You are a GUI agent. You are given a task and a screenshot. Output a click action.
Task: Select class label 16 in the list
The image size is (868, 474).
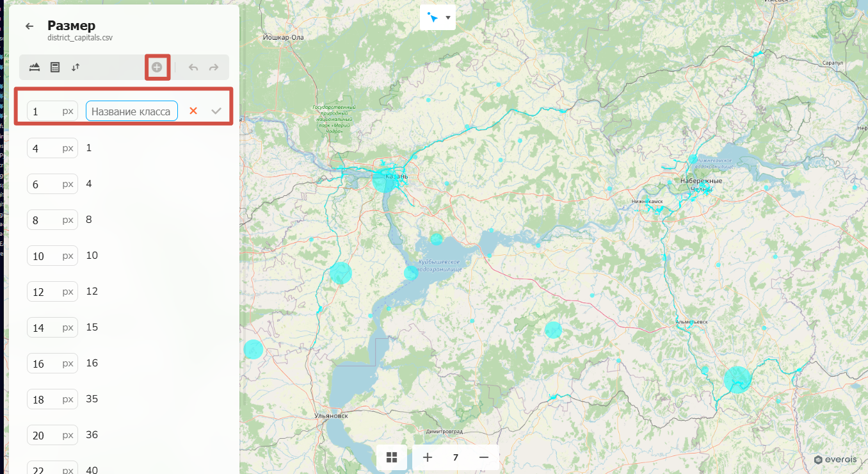92,363
